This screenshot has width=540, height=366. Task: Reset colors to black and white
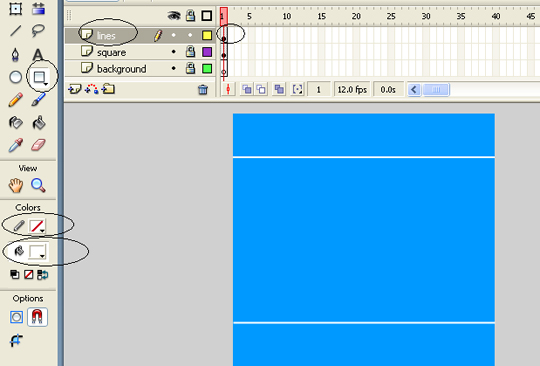tap(14, 274)
